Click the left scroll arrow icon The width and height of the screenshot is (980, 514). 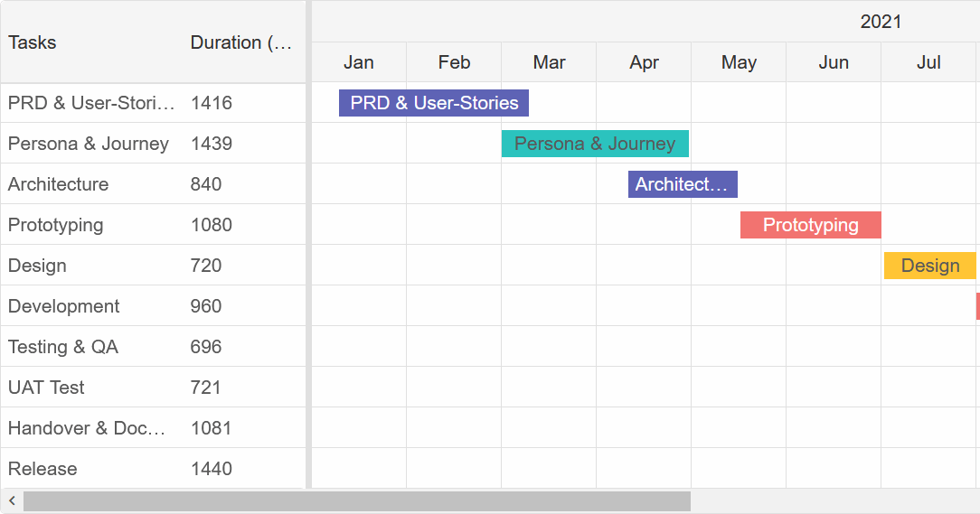pyautogui.click(x=12, y=500)
